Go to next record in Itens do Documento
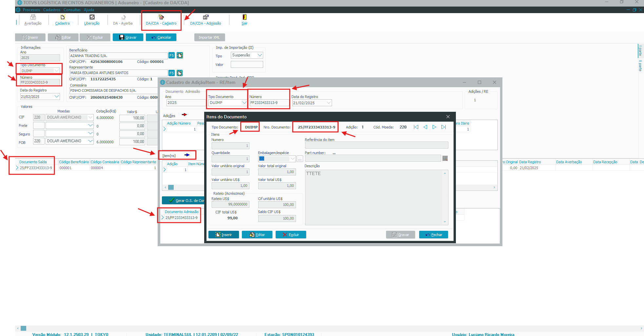Viewport: 644px width, 336px height. click(434, 127)
